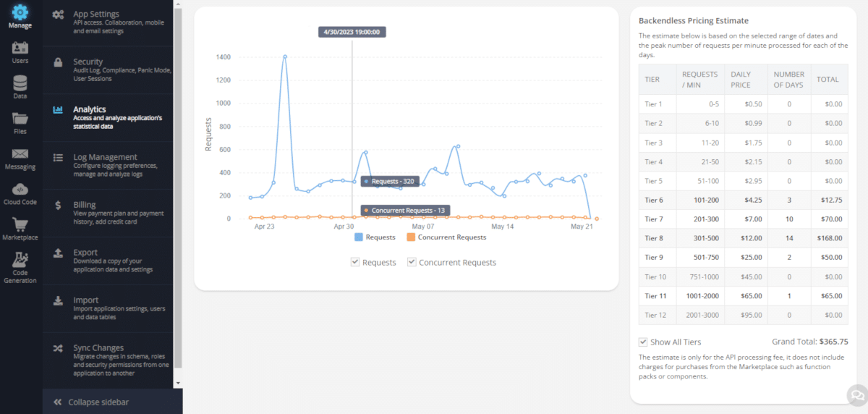868x414 pixels.
Task: Click the Apr 23 axis label
Action: 265,227
